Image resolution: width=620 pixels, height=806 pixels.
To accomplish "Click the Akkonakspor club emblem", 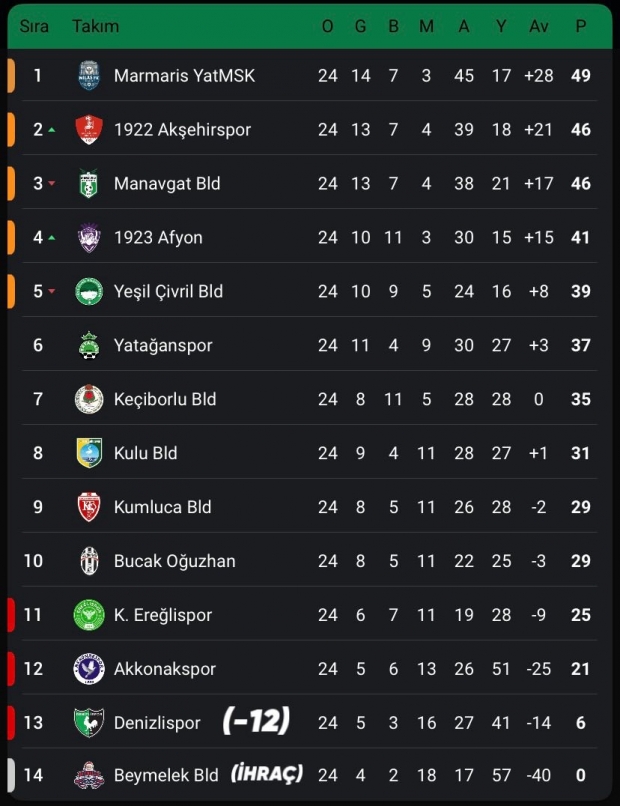I will (x=89, y=668).
